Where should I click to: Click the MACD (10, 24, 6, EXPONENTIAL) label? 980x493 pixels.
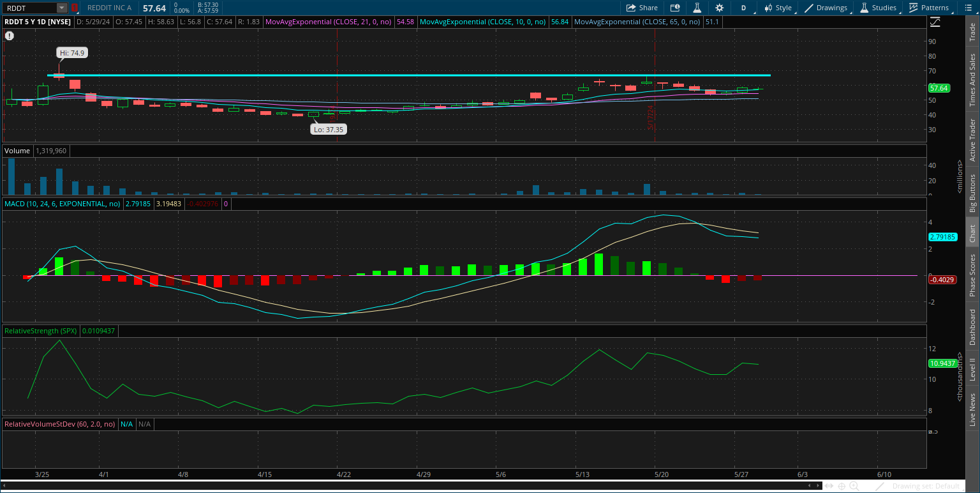coord(63,204)
